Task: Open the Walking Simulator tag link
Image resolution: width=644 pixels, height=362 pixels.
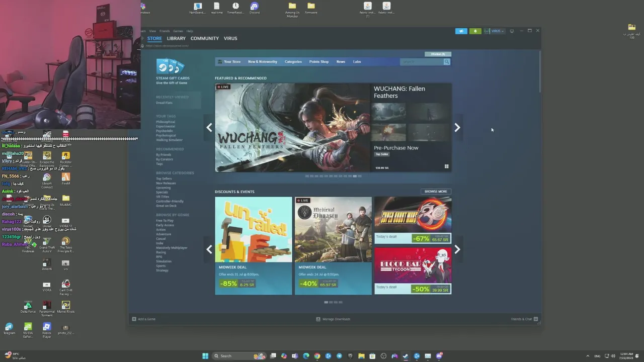Action: click(169, 140)
